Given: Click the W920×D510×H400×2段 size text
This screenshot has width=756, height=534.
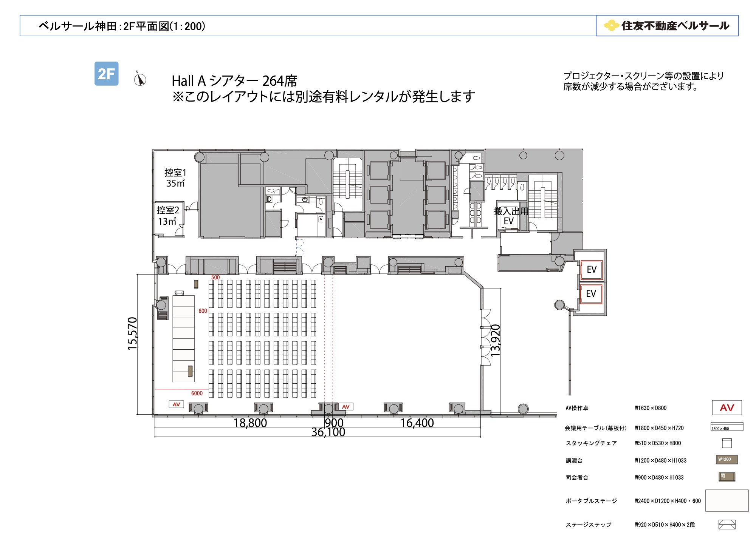Looking at the screenshot, I should coord(665,525).
